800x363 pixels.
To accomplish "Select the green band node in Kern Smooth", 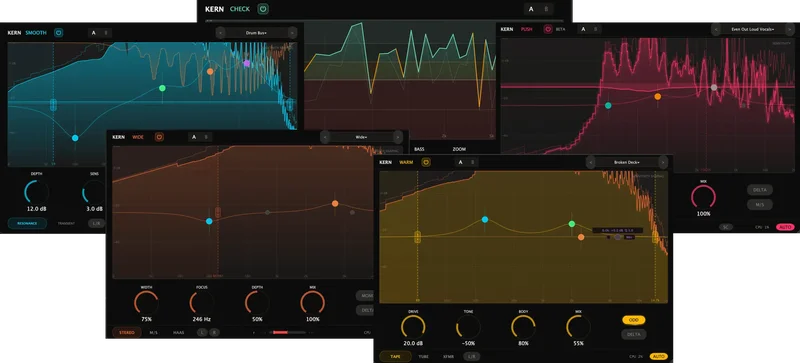I will (162, 88).
